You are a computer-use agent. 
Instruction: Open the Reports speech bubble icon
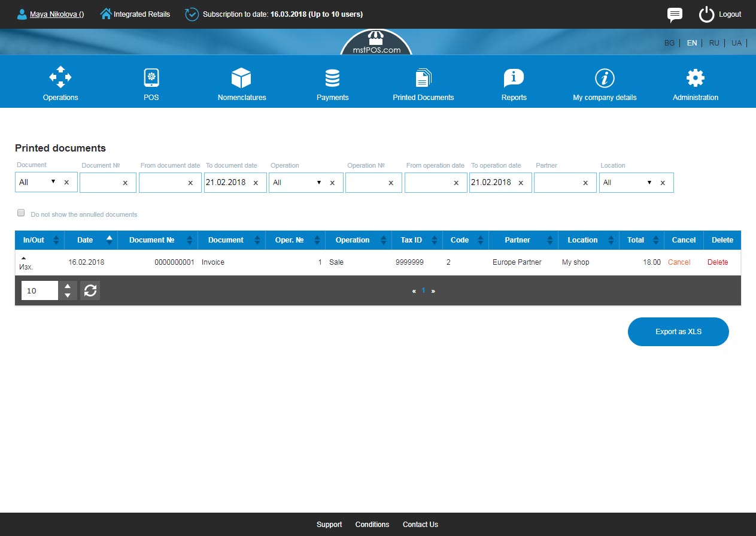(x=514, y=78)
